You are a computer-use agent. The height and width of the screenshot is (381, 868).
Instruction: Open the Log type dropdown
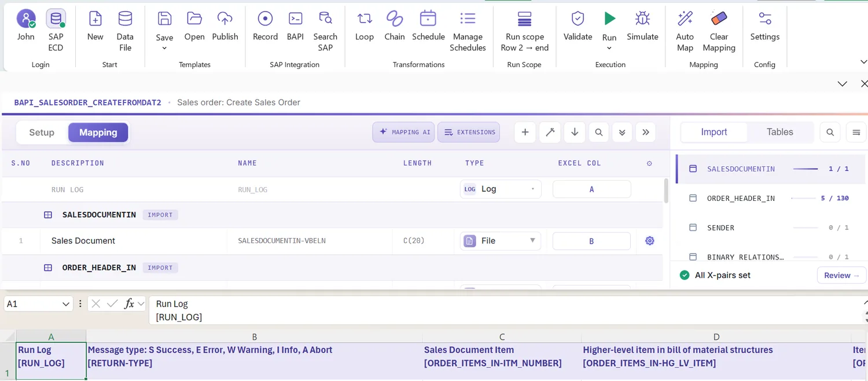501,189
